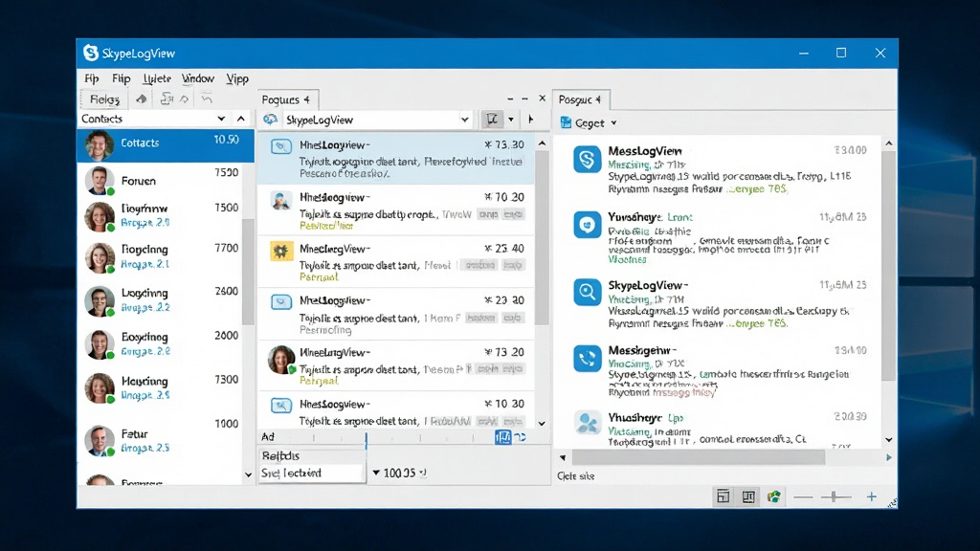The height and width of the screenshot is (551, 980).
Task: Click the Cjeie site status text
Action: tap(575, 476)
